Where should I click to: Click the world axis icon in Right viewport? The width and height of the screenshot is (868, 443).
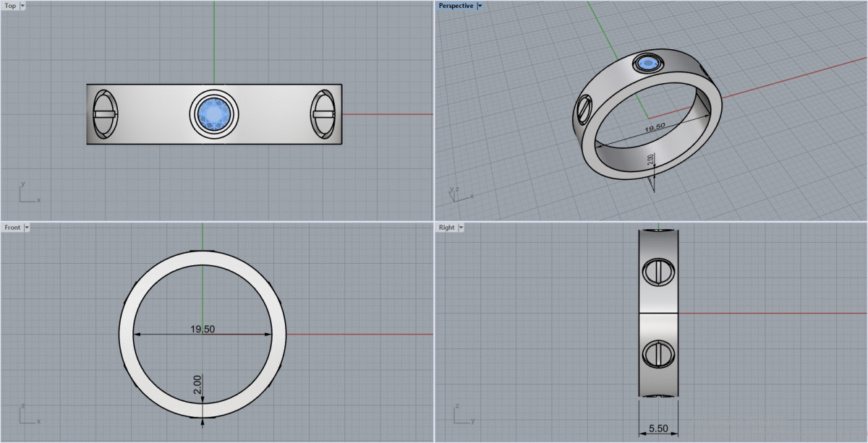tap(462, 415)
